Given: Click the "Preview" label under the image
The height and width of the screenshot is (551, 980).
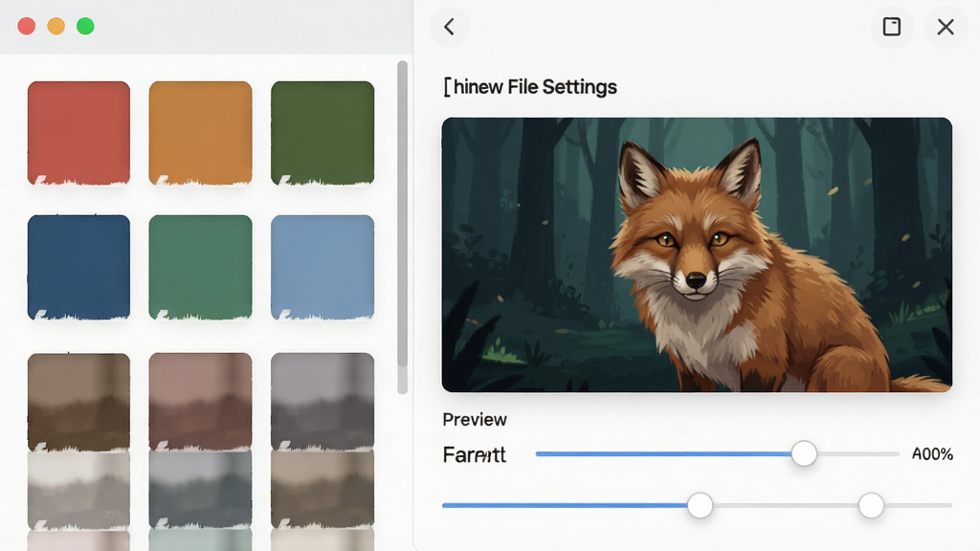Looking at the screenshot, I should click(x=475, y=419).
